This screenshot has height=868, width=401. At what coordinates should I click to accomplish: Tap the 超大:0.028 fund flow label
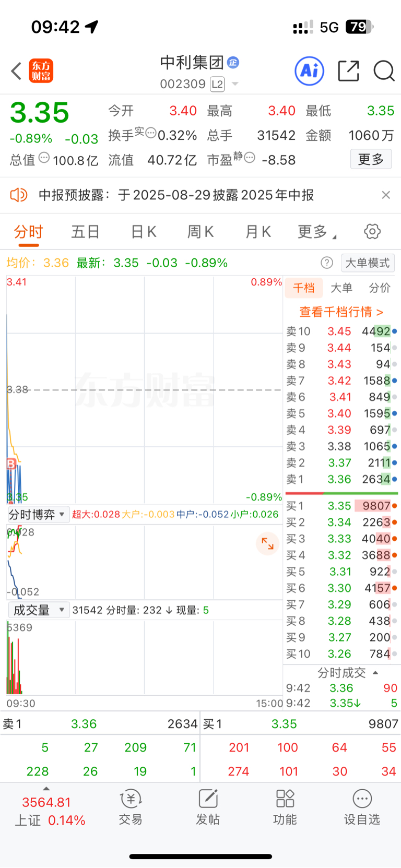click(96, 515)
